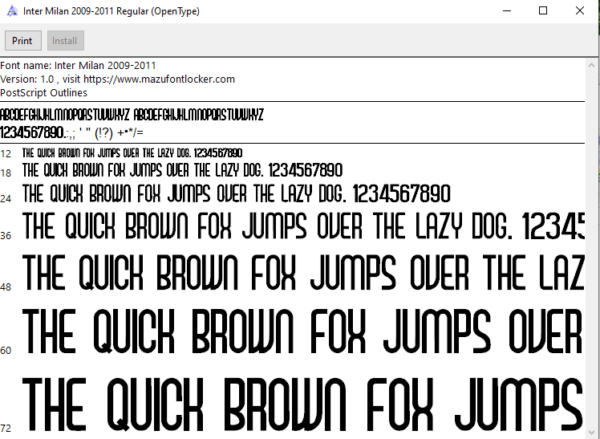Viewport: 600px width, 439px height.
Task: Click the 18-point quick brown fox sample
Action: [183, 170]
